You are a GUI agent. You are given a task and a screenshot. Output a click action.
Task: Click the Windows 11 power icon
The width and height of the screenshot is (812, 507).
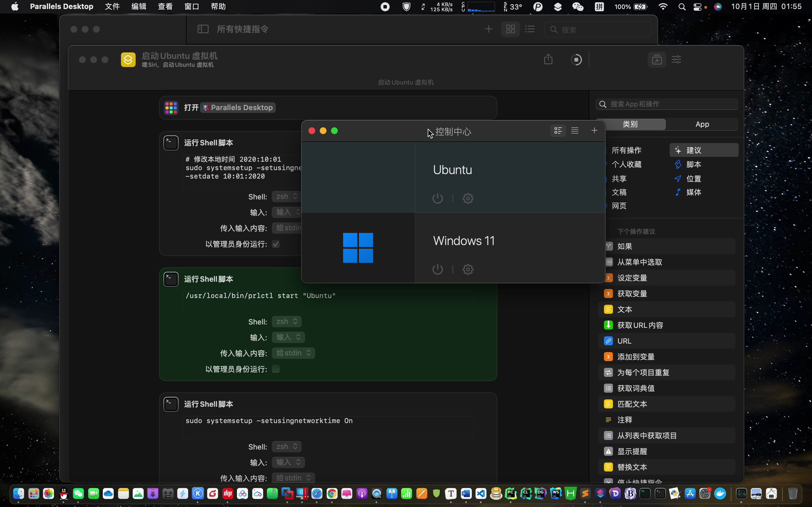[x=438, y=269]
